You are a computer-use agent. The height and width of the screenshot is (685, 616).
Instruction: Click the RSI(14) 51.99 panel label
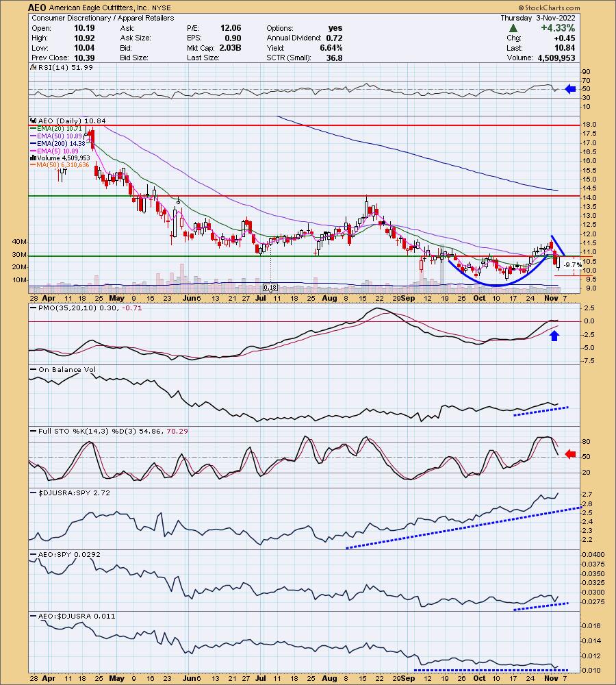point(66,67)
